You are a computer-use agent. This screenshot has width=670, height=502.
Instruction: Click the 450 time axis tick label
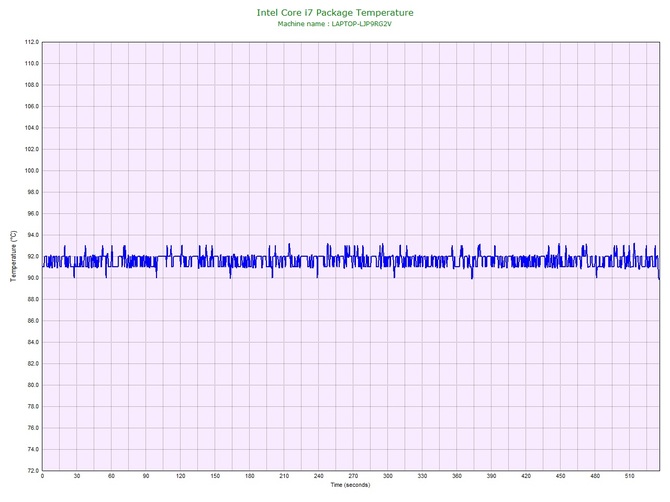coord(561,476)
